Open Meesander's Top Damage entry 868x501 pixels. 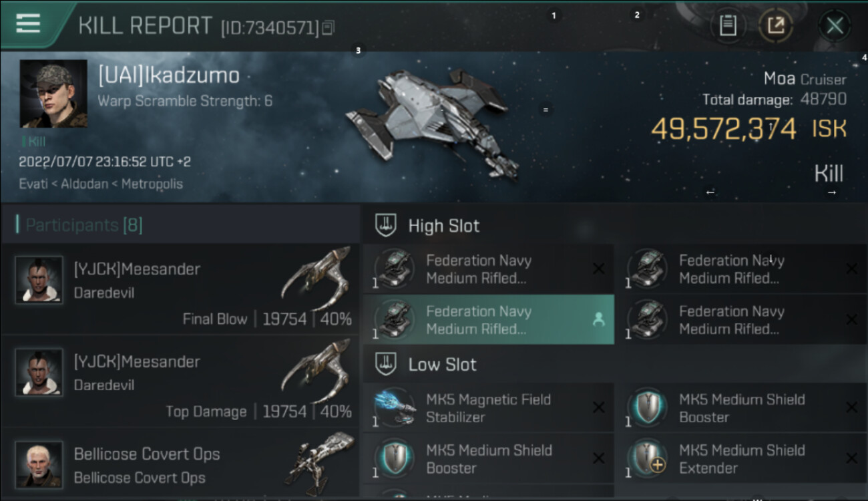[180, 381]
